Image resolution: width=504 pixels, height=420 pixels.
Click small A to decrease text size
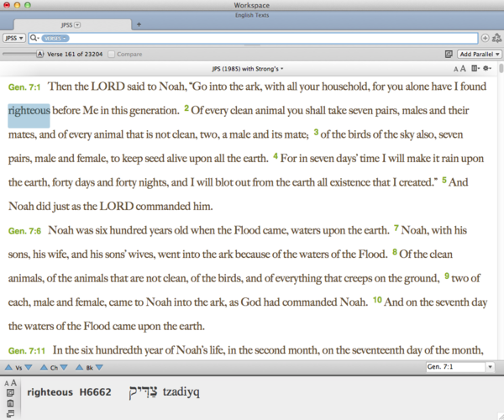[x=455, y=69]
